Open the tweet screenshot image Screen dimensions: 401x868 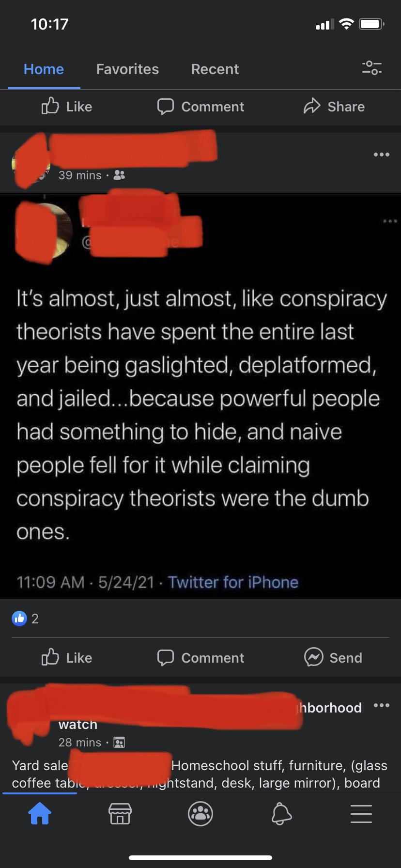pyautogui.click(x=200, y=396)
